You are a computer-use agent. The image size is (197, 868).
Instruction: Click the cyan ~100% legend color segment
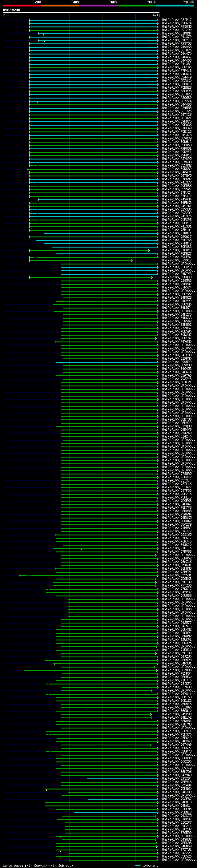[175, 6]
